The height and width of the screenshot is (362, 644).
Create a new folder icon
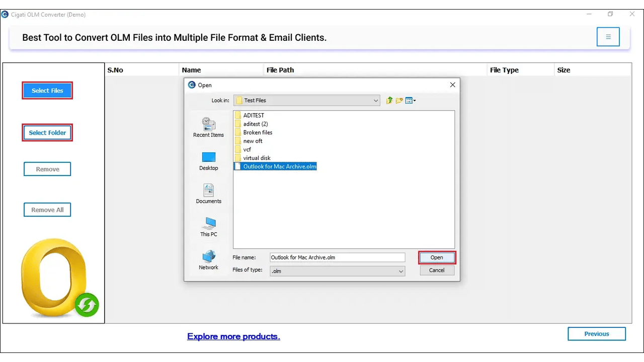[x=399, y=101]
